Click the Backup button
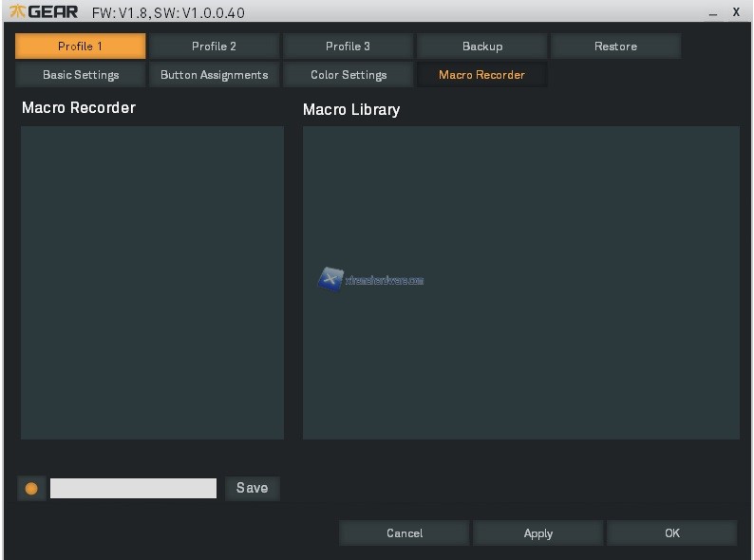Viewport: 754px width, 560px height. click(481, 46)
